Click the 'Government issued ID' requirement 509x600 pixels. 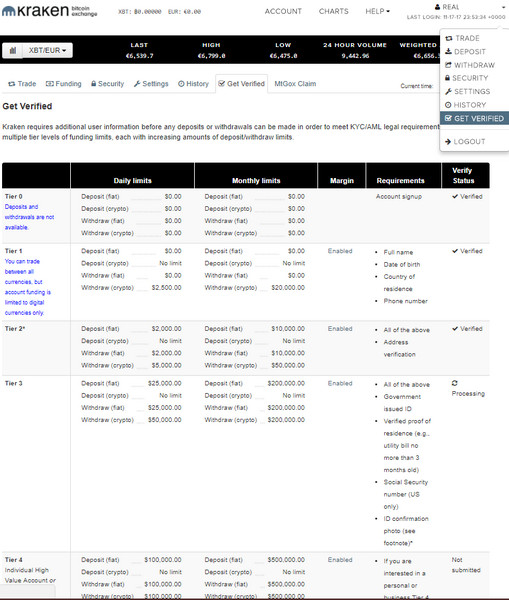click(x=402, y=403)
